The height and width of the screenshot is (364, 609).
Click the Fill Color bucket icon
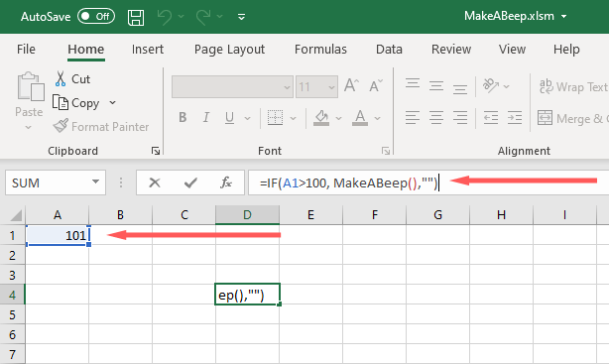pos(321,117)
